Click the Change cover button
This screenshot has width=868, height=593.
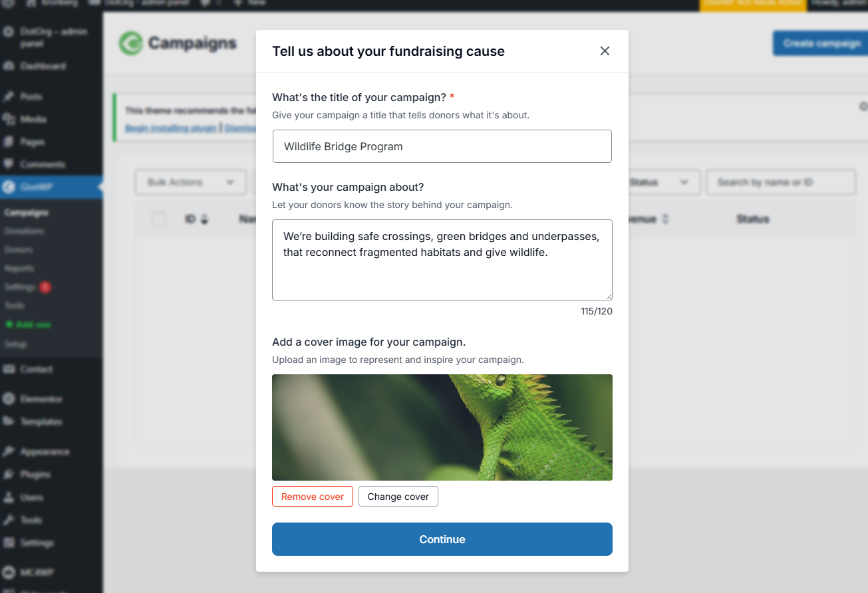click(x=398, y=497)
